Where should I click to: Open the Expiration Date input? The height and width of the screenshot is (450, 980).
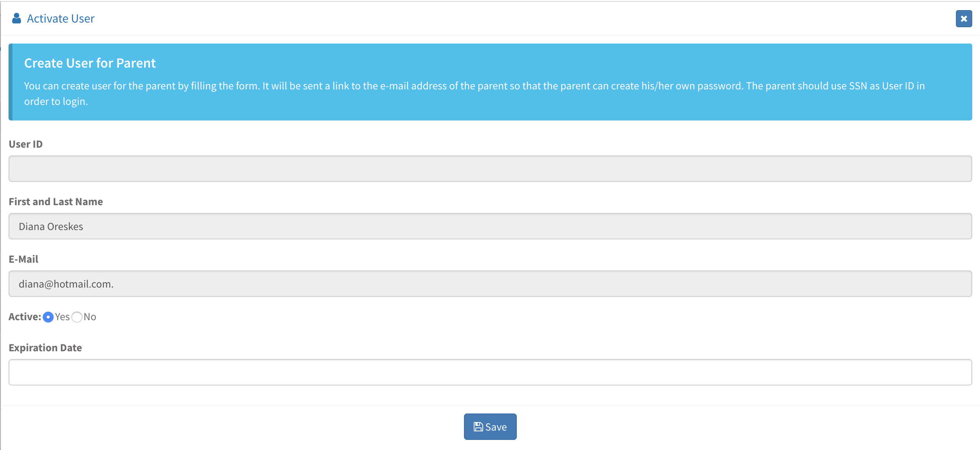tap(490, 372)
